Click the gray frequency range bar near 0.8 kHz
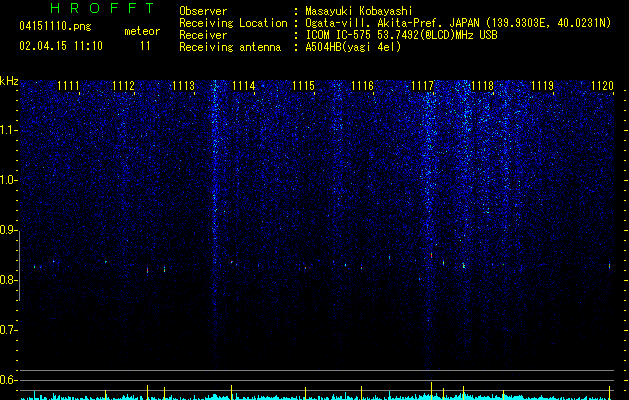 tap(19, 266)
